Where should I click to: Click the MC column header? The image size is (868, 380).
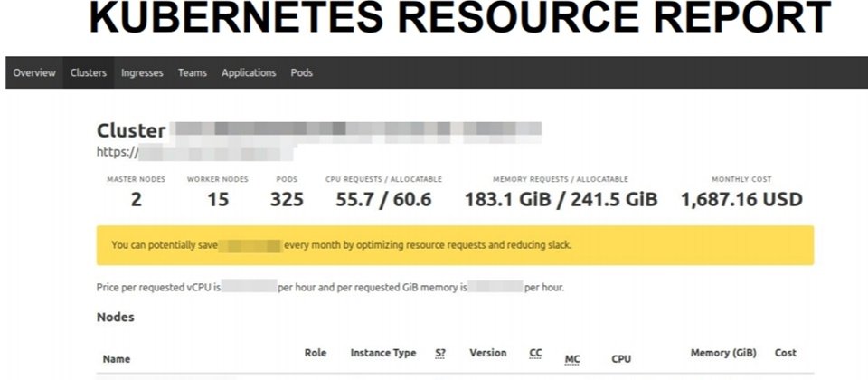(x=572, y=359)
